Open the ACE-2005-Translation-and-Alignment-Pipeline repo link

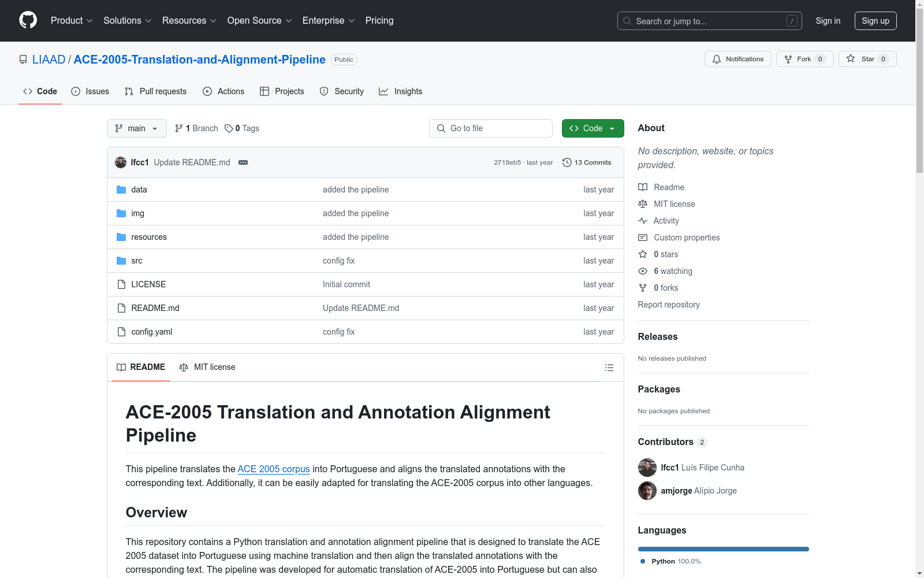(x=200, y=60)
